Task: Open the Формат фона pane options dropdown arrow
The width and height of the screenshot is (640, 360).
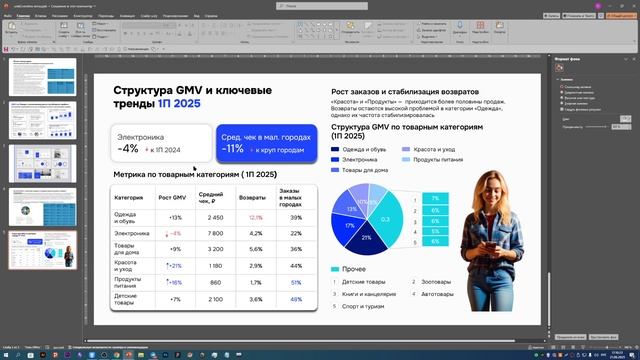Action: (626, 59)
